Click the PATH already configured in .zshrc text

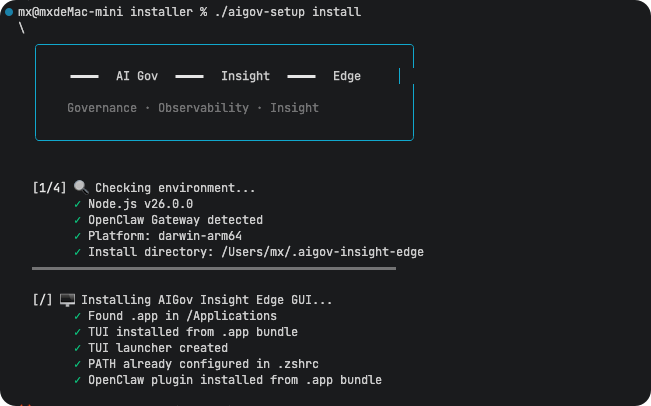[x=203, y=364]
